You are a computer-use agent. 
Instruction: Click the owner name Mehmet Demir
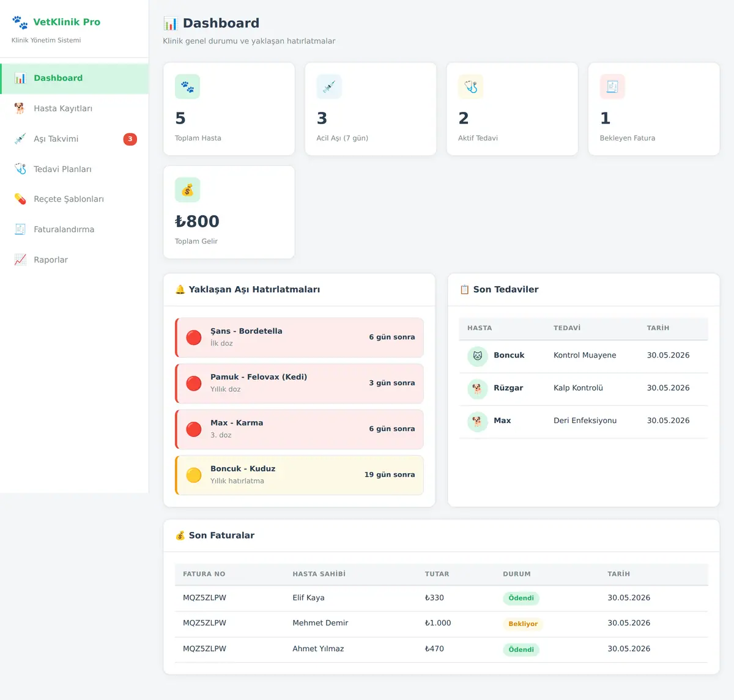pyautogui.click(x=320, y=623)
